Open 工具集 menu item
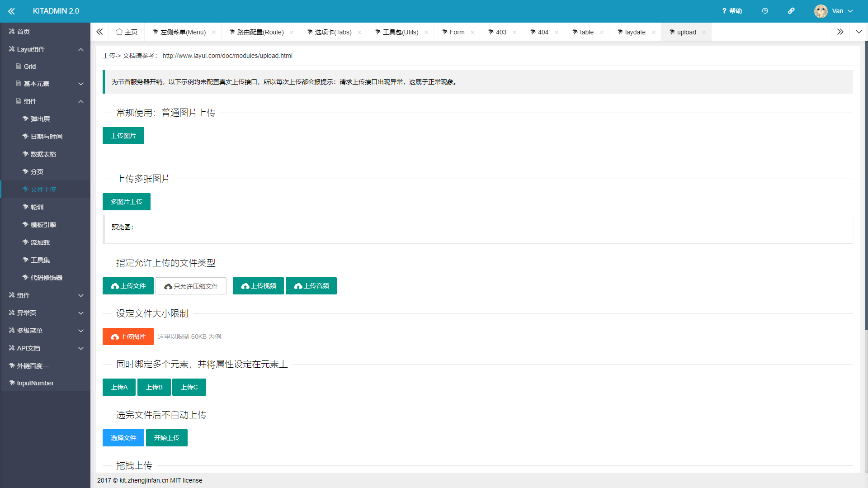This screenshot has width=868, height=488. pos(45,260)
